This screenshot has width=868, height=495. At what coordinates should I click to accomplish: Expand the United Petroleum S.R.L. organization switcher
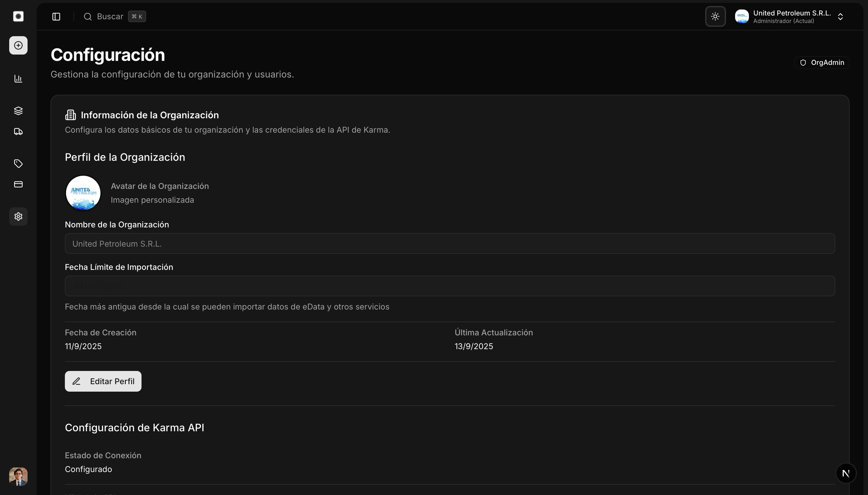click(840, 16)
